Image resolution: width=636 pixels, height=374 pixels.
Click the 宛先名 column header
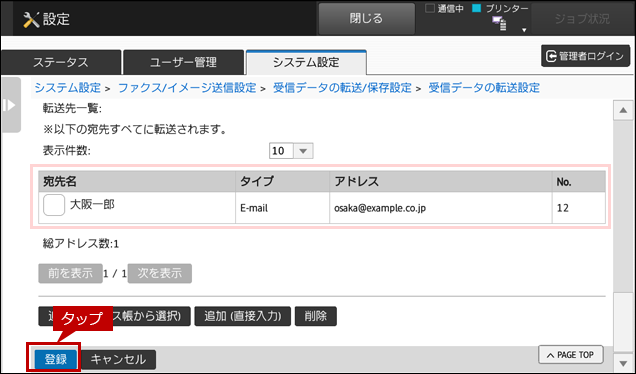click(x=137, y=181)
